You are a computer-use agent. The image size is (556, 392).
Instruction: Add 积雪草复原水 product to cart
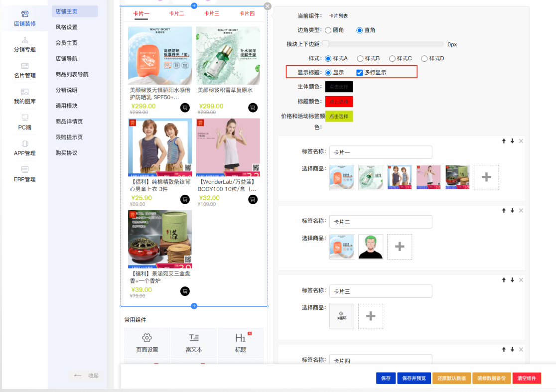pyautogui.click(x=253, y=108)
